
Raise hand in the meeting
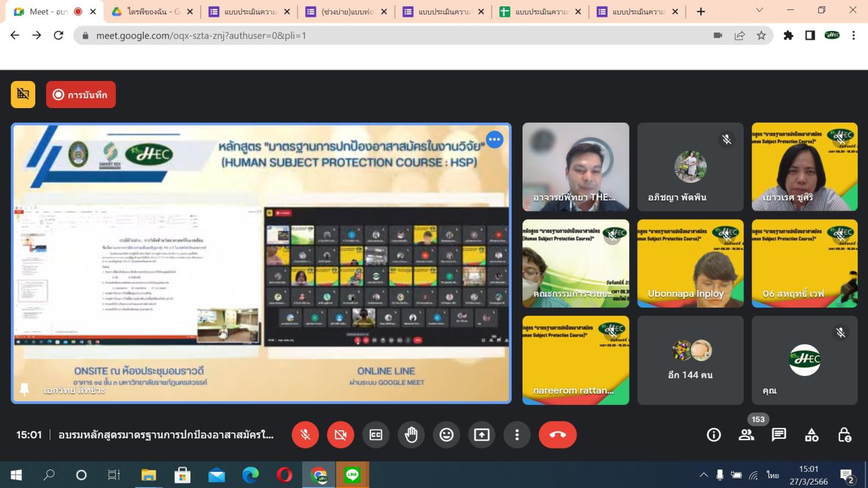coord(411,435)
